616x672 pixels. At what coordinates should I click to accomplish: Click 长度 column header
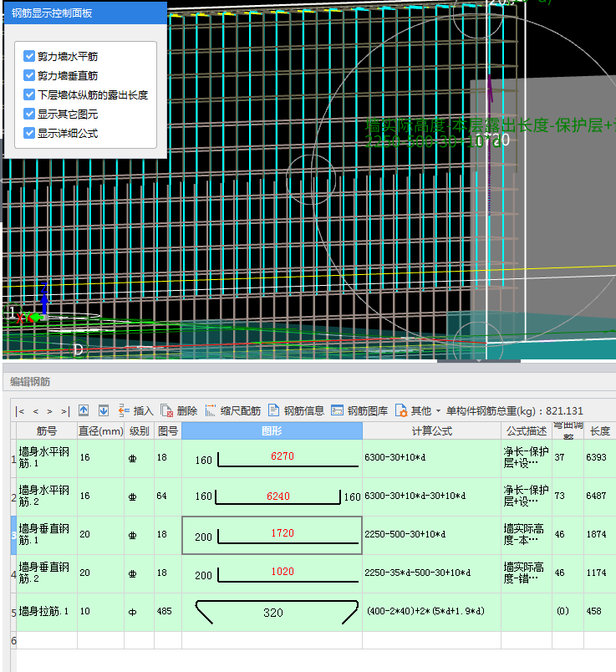click(x=600, y=430)
